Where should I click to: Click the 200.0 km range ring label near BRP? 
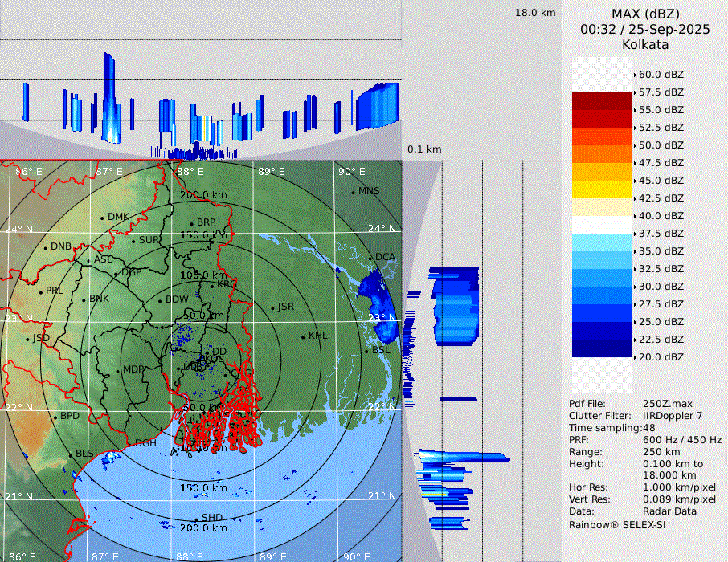click(203, 195)
